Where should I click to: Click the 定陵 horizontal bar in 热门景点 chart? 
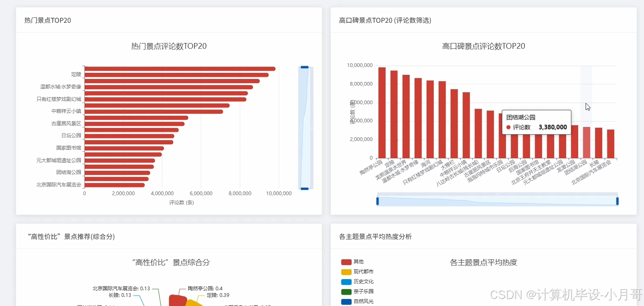(x=176, y=75)
